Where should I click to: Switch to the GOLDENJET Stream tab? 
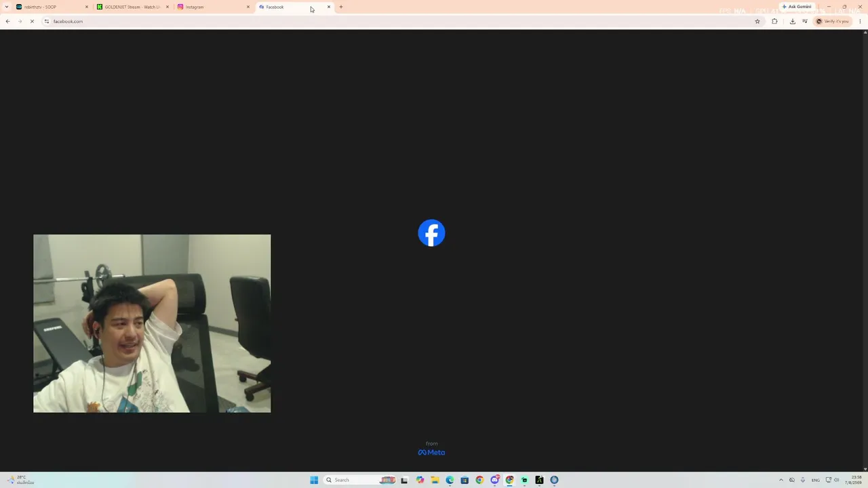coord(132,7)
